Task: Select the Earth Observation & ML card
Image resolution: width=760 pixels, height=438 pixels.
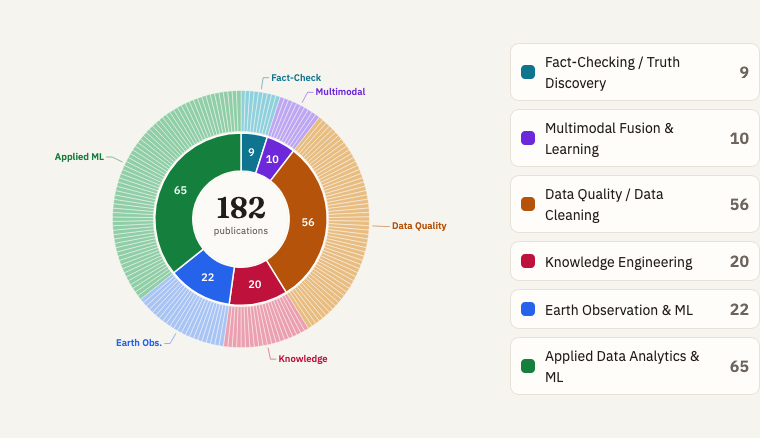Action: 634,309
